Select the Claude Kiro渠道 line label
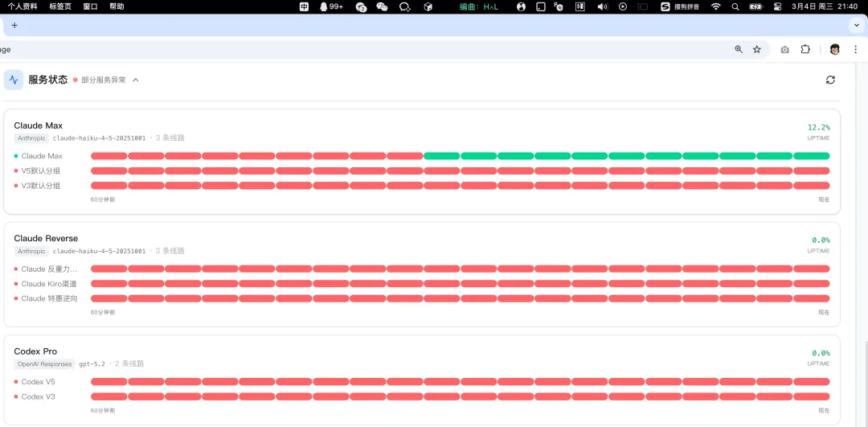This screenshot has height=427, width=868. (49, 284)
